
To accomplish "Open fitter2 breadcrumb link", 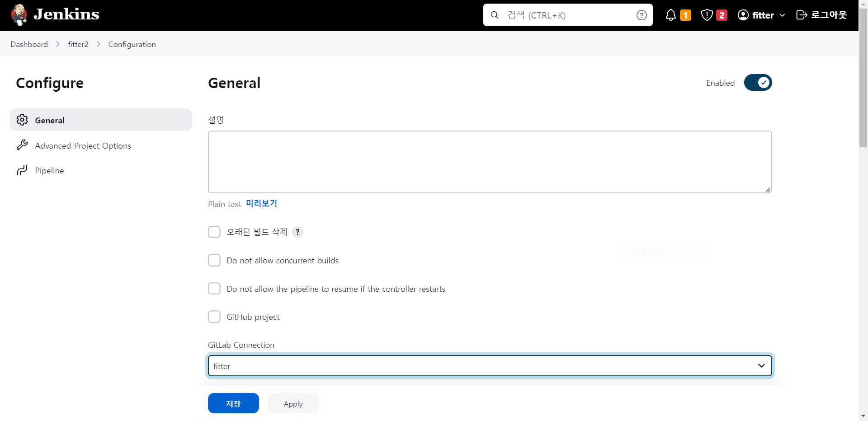I will (78, 44).
